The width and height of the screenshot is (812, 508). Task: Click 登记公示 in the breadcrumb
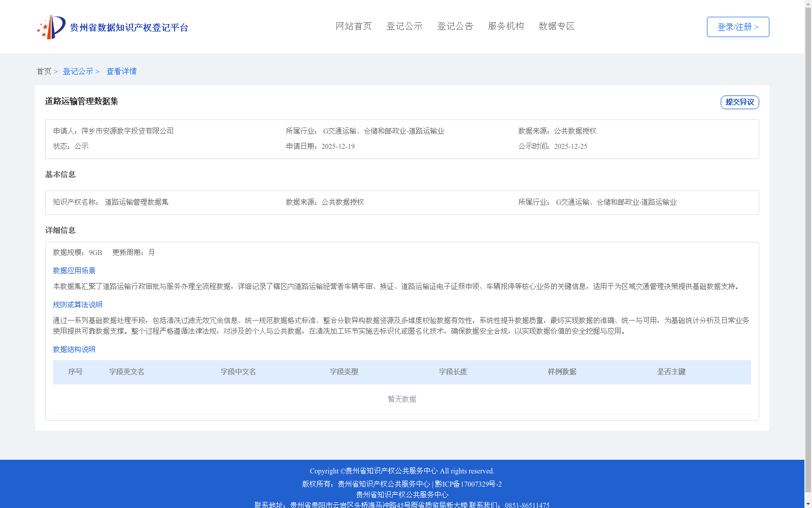[x=78, y=71]
